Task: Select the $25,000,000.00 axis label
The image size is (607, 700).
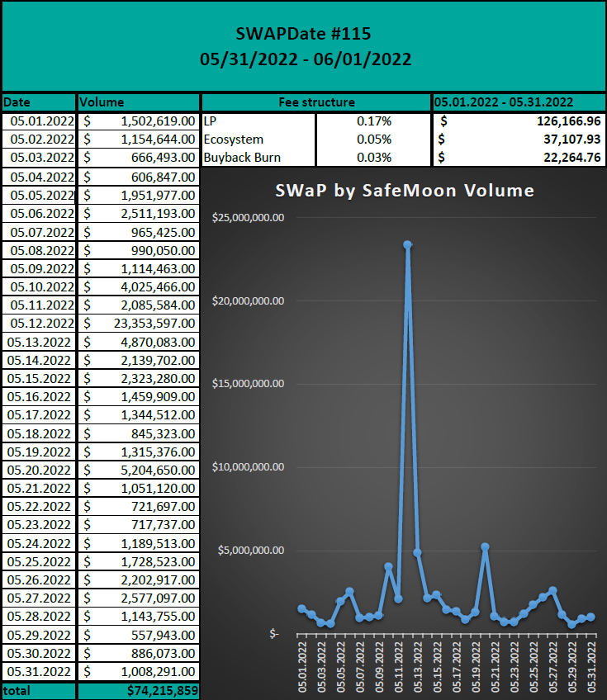Action: tap(248, 218)
